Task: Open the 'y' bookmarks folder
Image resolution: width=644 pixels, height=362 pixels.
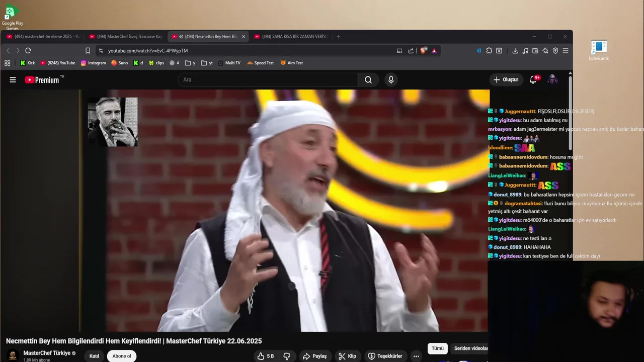Action: coord(190,63)
